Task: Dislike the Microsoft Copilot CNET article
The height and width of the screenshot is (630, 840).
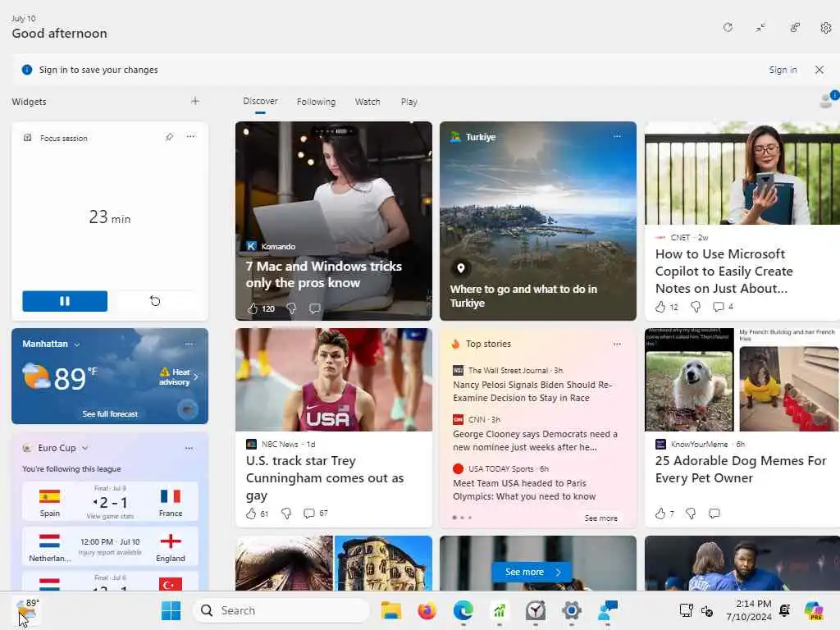Action: click(x=696, y=307)
